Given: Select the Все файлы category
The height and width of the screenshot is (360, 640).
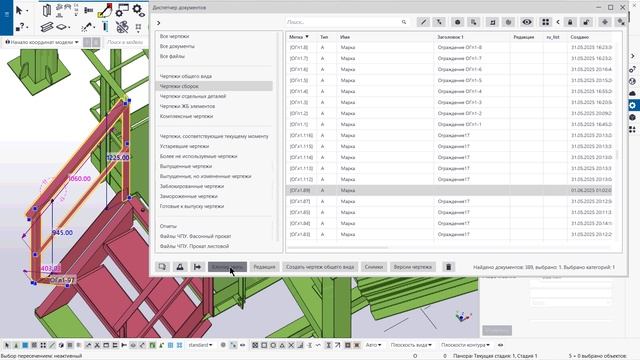Looking at the screenshot, I should click(x=172, y=56).
